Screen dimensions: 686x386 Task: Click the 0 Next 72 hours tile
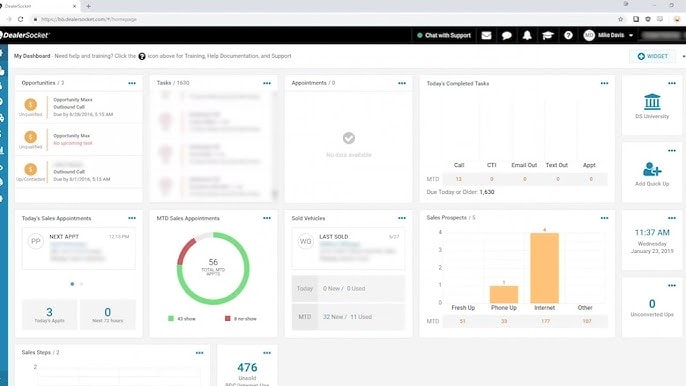[108, 315]
